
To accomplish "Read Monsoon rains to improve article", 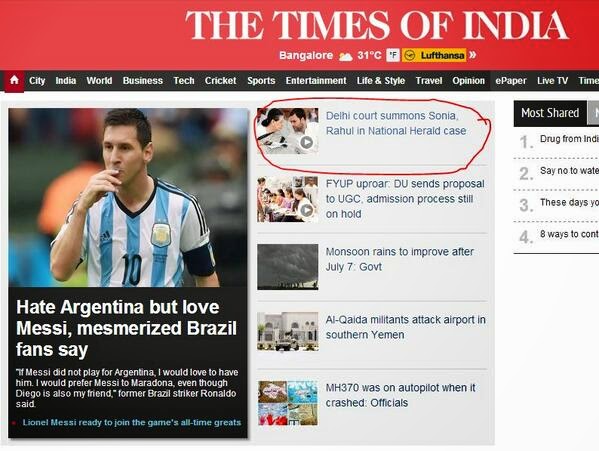I will click(x=400, y=259).
